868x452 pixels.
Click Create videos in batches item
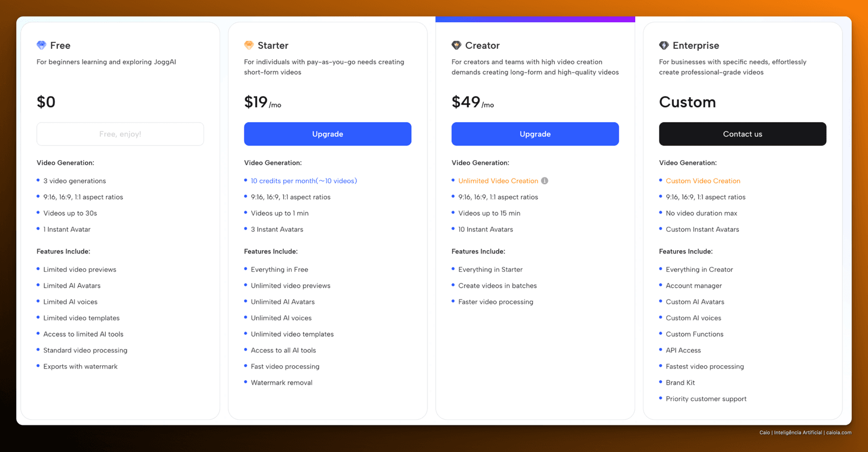coord(497,285)
